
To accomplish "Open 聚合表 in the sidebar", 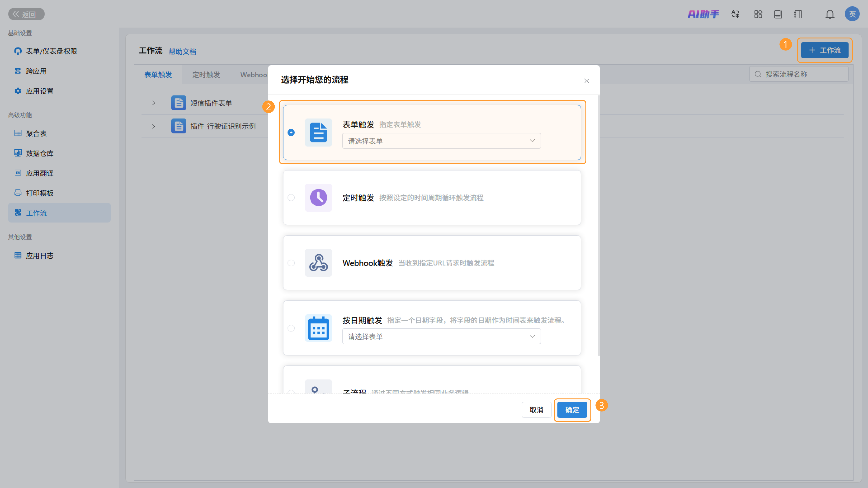I will tap(36, 133).
